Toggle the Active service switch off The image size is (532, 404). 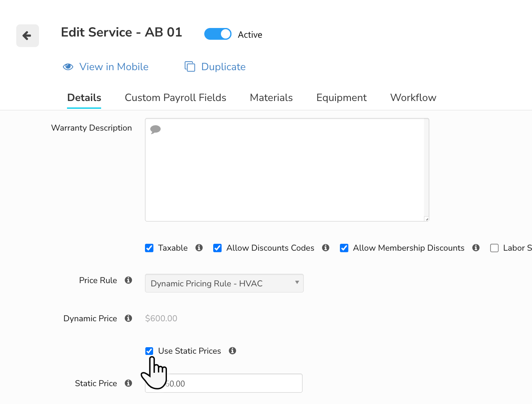pyautogui.click(x=218, y=34)
